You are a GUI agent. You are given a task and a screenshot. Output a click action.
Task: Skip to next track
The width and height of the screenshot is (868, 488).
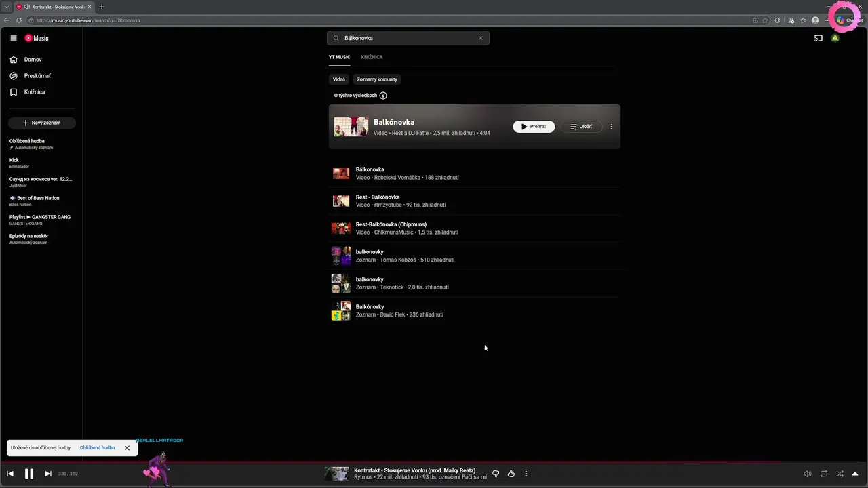click(47, 474)
